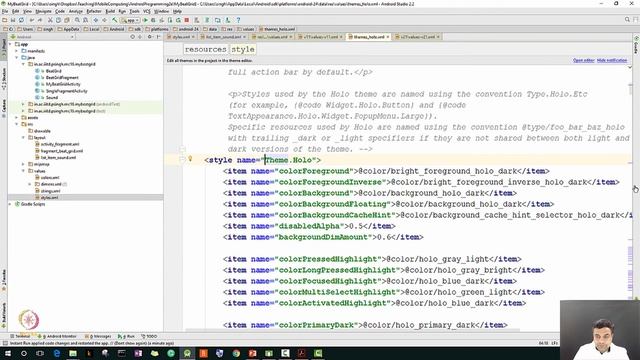
Task: Click the red Stop icon
Action: pos(187,20)
